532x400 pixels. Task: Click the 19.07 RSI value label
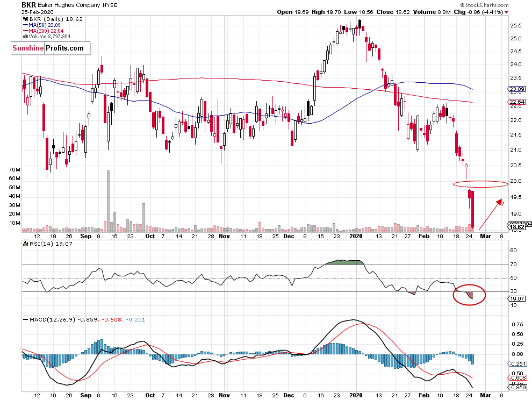click(x=517, y=299)
